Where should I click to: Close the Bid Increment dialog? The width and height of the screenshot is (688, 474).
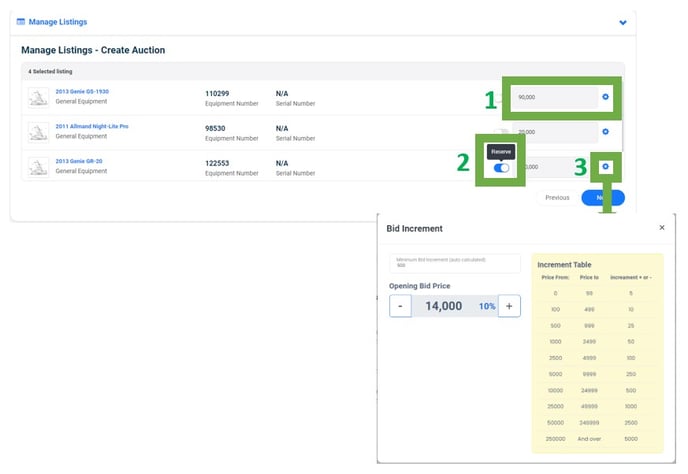click(x=661, y=228)
